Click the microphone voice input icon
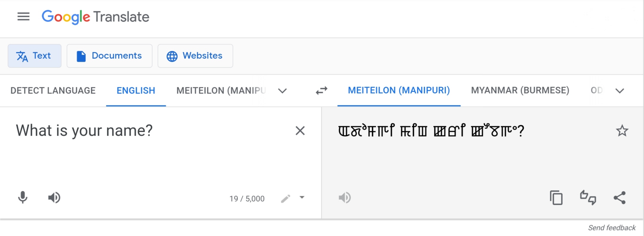The width and height of the screenshot is (644, 236). [x=23, y=198]
